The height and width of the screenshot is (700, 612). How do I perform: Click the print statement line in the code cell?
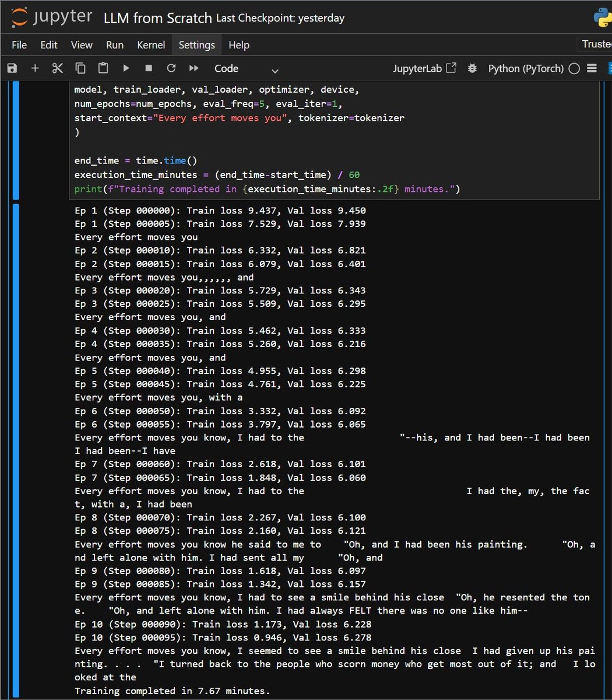[x=267, y=189]
